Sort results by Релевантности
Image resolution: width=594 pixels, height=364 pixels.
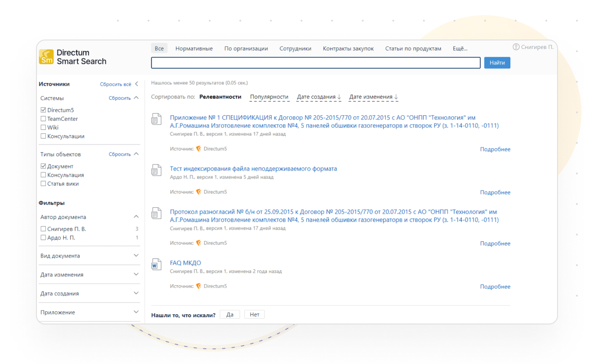tap(220, 97)
